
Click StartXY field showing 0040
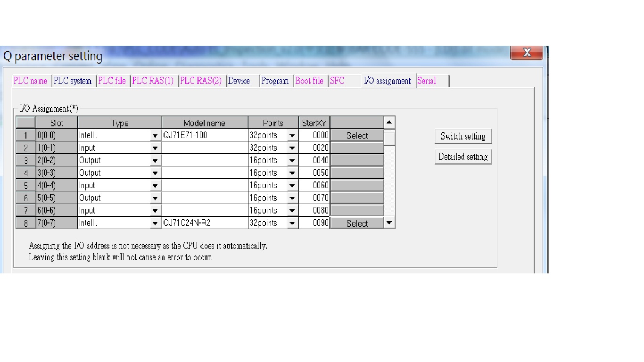tap(314, 160)
